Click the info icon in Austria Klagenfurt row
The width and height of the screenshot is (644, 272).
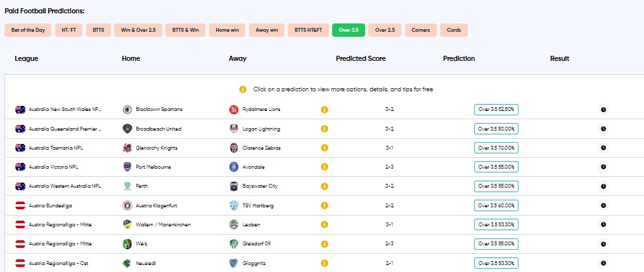tap(325, 205)
